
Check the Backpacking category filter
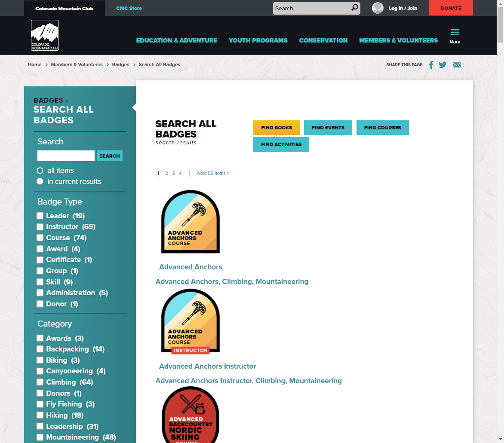40,349
